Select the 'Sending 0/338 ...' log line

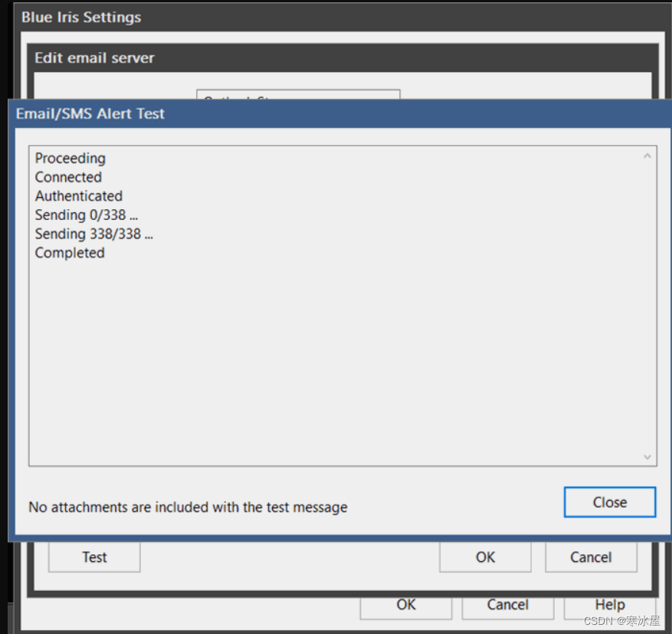coord(86,215)
